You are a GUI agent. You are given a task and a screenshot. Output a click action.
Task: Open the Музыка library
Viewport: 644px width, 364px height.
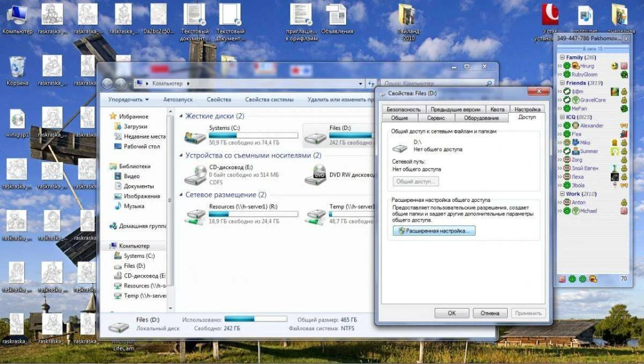[x=129, y=206]
